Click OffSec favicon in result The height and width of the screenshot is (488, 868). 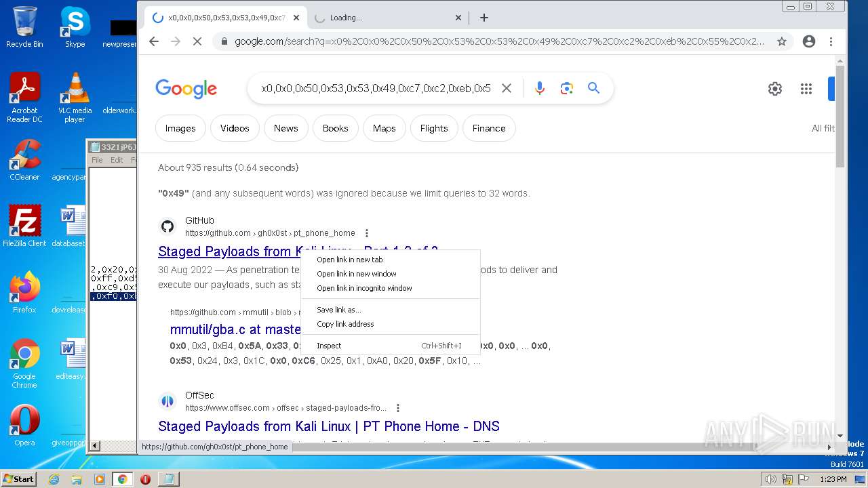click(x=167, y=401)
